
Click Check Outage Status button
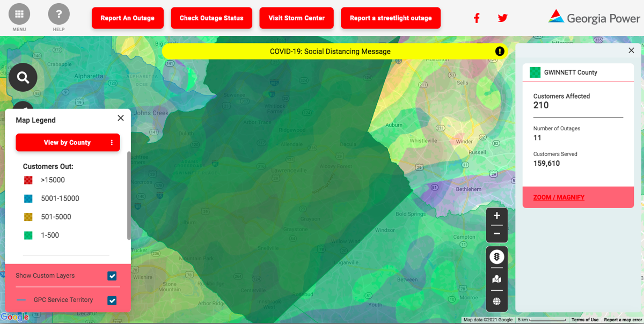click(211, 18)
